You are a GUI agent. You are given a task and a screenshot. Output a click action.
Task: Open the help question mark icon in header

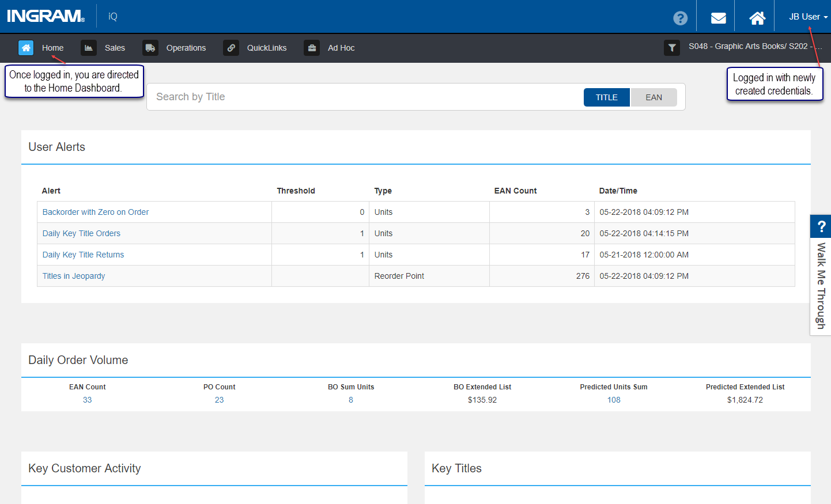(x=680, y=18)
